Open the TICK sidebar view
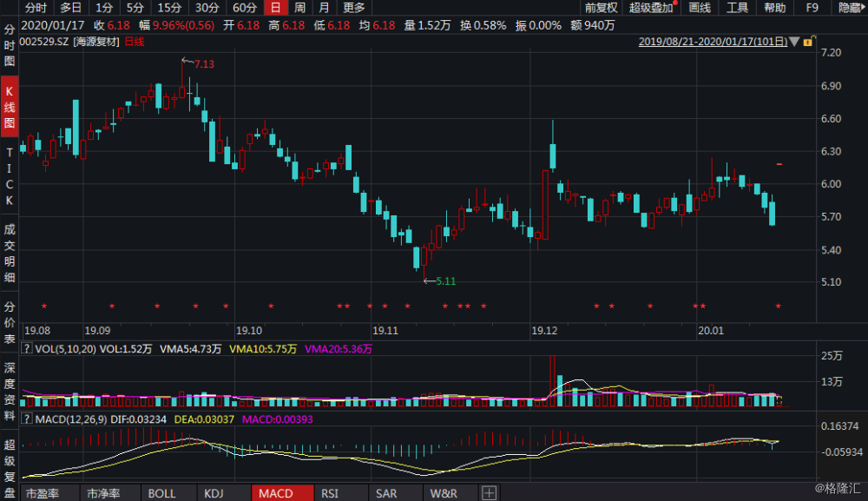Screen dimensions: 868x501 tap(10, 177)
